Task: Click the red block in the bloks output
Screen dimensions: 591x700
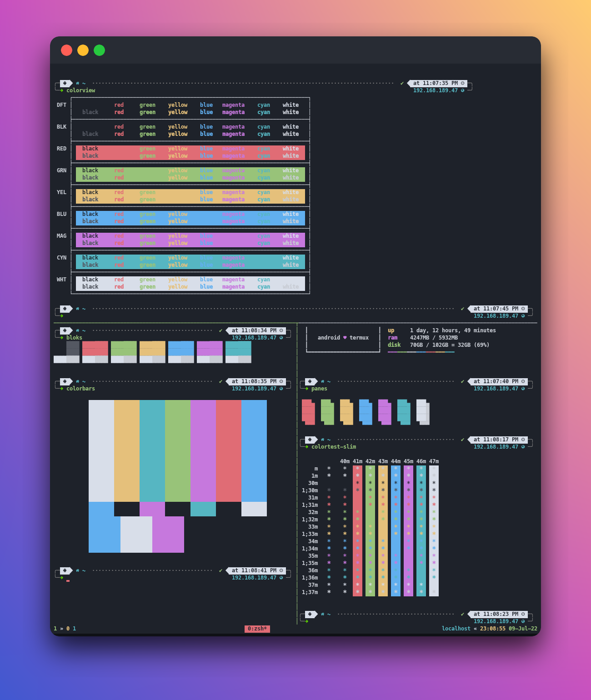Action: point(95,348)
